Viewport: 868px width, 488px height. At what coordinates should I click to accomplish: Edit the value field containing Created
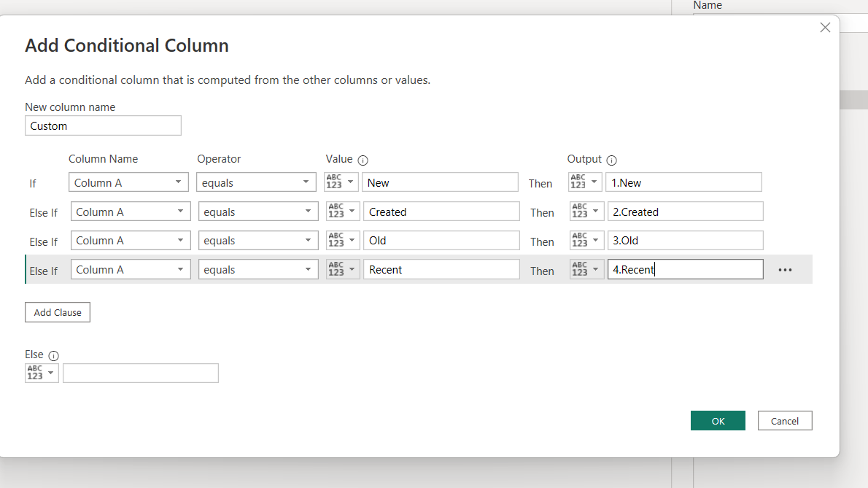442,212
